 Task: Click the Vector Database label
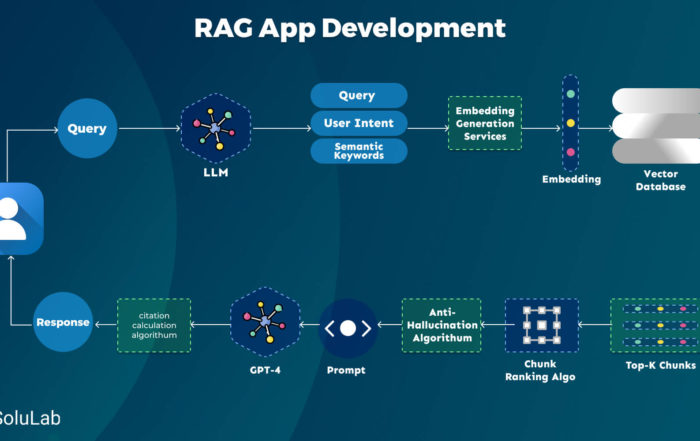(661, 180)
